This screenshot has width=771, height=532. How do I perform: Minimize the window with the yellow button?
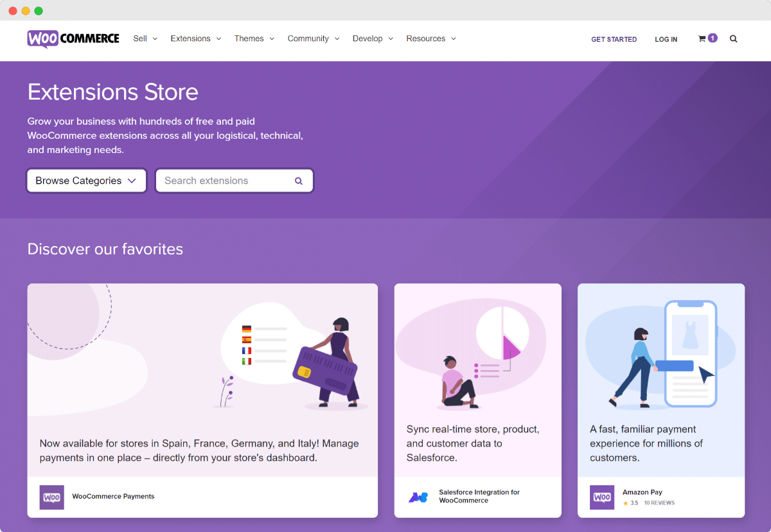pyautogui.click(x=26, y=11)
